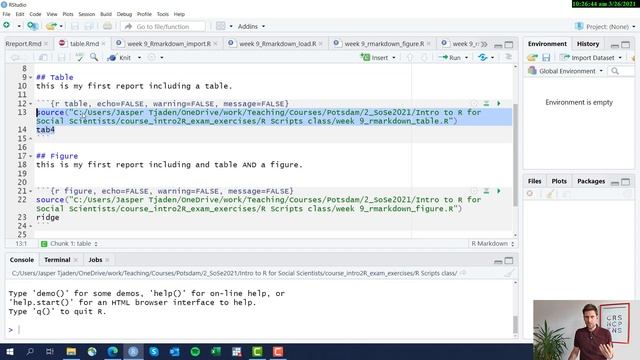Toggle the document outline icon
This screenshot has width=640, height=360.
point(508,57)
